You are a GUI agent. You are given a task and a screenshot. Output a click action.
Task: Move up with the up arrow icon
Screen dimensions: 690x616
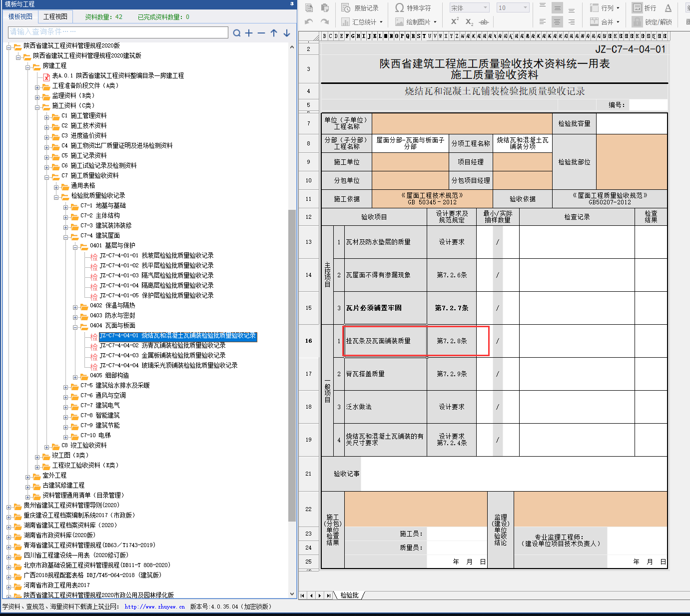tap(274, 33)
